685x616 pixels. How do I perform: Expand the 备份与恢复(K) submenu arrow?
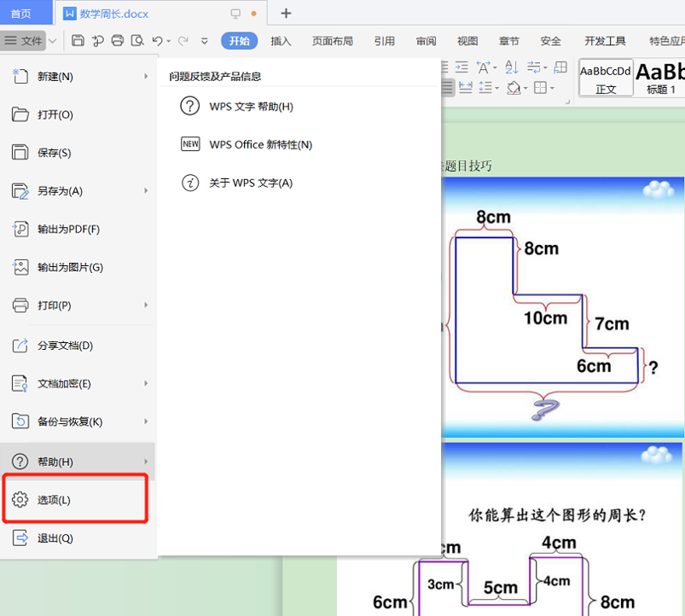pos(146,421)
